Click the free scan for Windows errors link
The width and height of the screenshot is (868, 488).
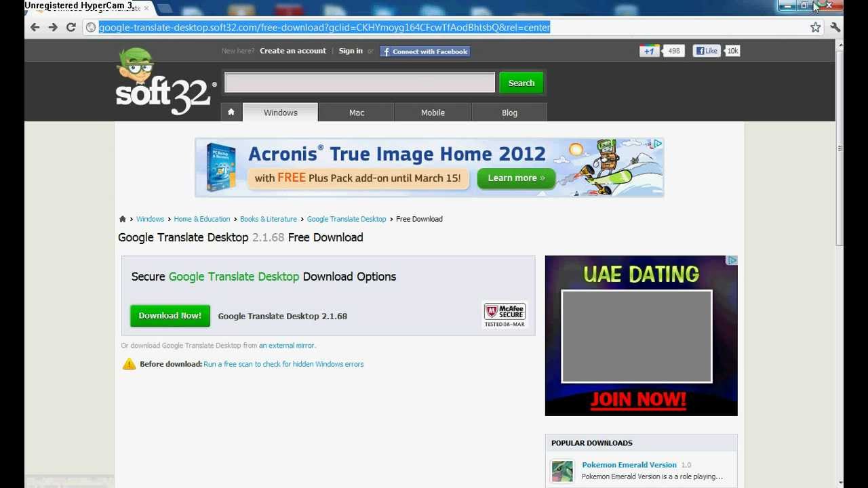(283, 364)
